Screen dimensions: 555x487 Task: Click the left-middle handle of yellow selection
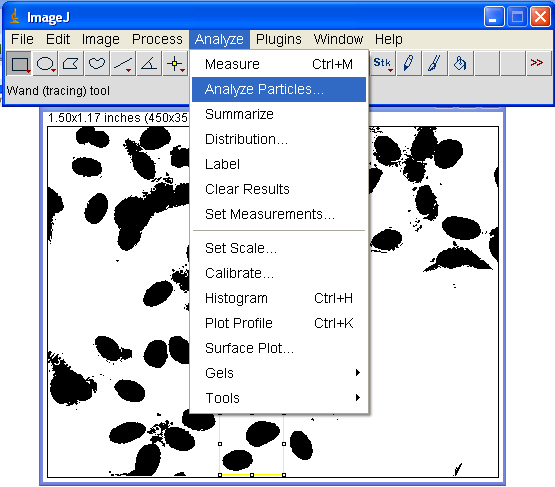(220, 444)
